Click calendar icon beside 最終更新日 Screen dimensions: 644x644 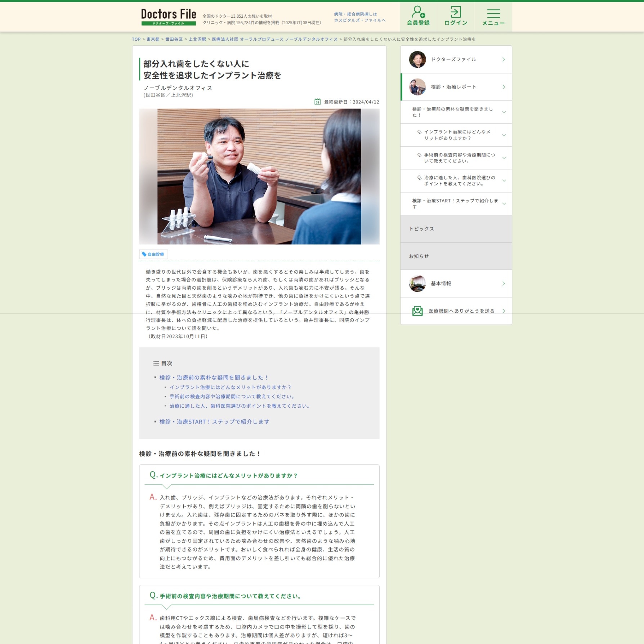tap(317, 102)
